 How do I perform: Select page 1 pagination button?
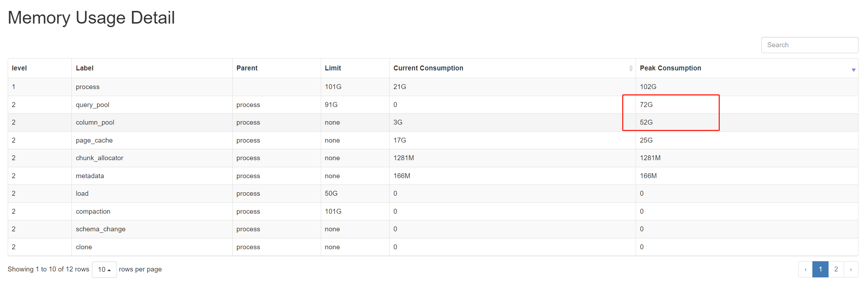tap(820, 269)
